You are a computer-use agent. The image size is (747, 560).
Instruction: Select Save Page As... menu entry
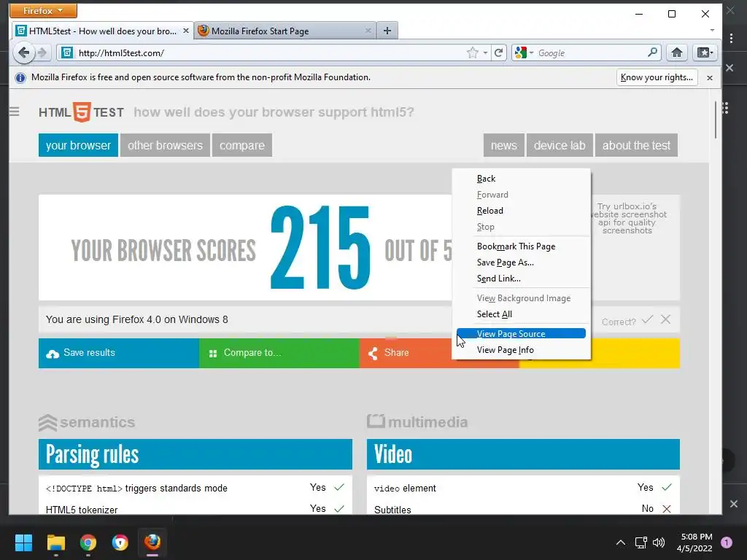coord(521,262)
